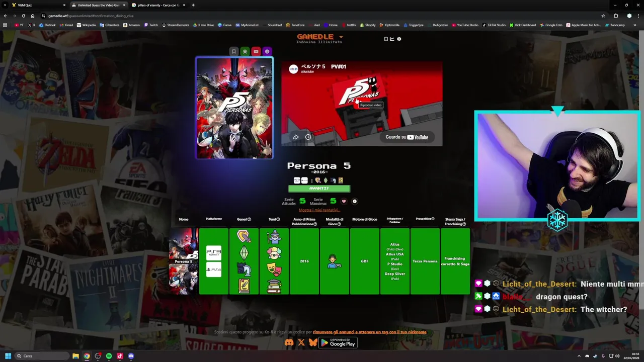Click the clown comedy theme icon

pyautogui.click(x=274, y=253)
